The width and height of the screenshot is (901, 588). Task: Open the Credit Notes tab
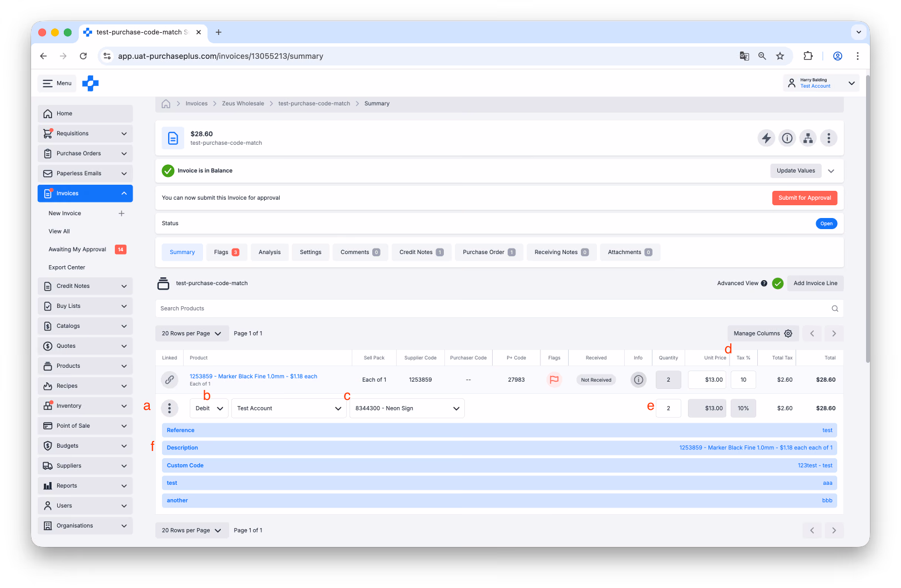point(421,252)
